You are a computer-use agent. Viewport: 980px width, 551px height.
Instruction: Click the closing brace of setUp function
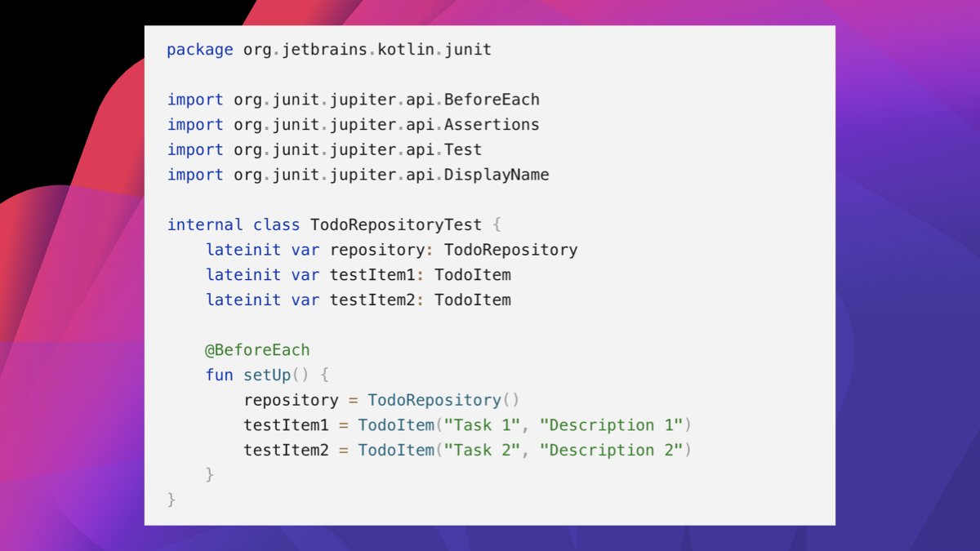coord(209,473)
